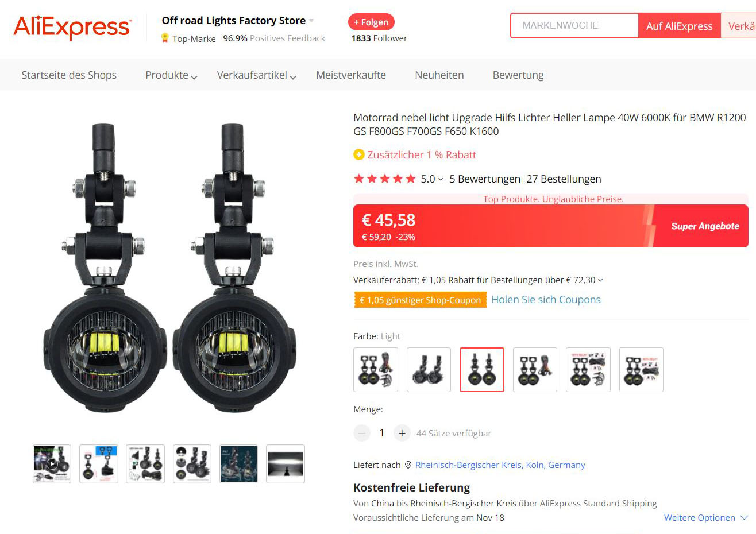
Task: Select the second color variant option
Action: click(429, 370)
